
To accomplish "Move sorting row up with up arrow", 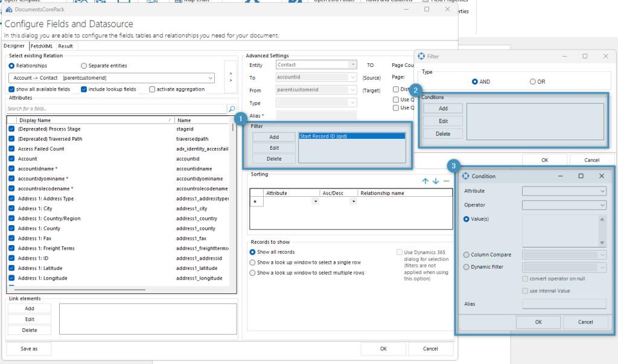I will 425,181.
